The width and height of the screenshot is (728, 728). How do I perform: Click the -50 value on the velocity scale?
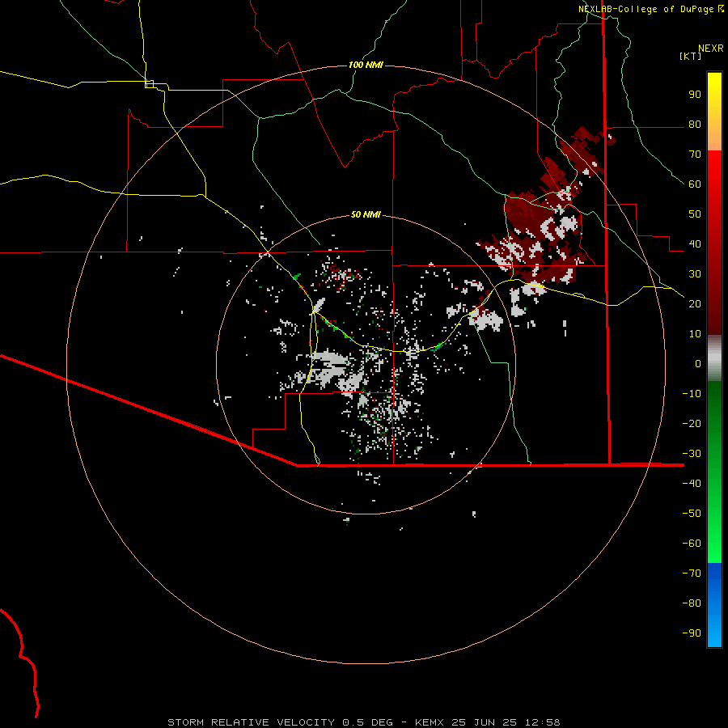click(x=692, y=513)
